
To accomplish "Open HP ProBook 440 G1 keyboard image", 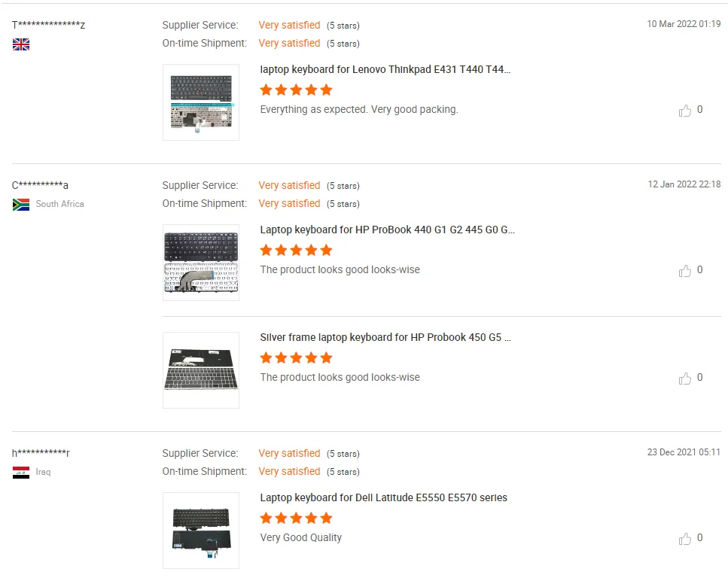I will (x=201, y=263).
